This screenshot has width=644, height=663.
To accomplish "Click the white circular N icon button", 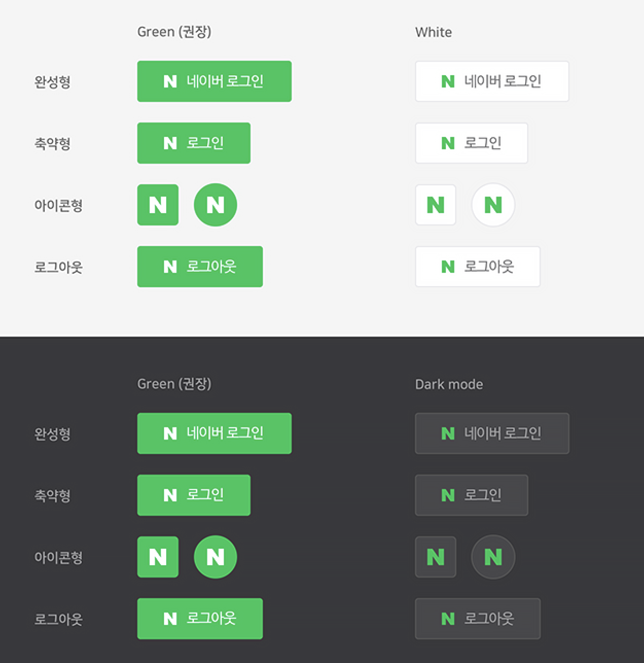I will 493,205.
